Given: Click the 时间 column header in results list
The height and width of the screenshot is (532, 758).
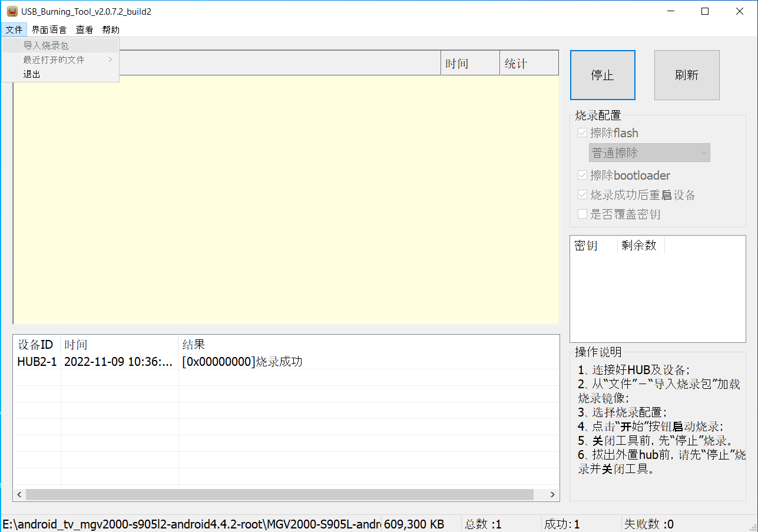Looking at the screenshot, I should click(120, 345).
